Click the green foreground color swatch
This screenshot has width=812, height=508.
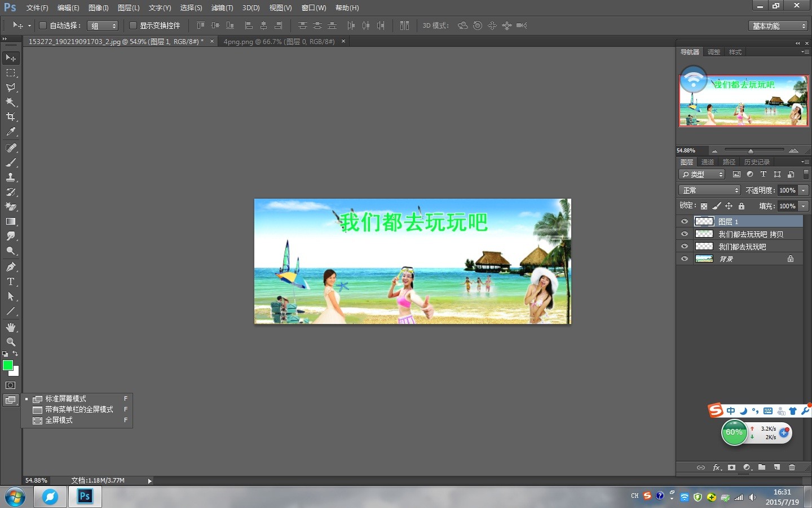click(8, 366)
